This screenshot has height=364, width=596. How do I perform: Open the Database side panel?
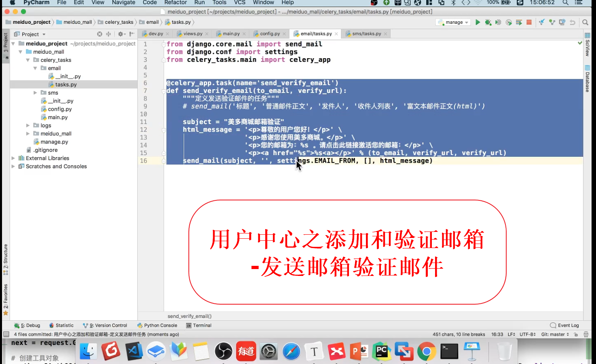(x=587, y=79)
